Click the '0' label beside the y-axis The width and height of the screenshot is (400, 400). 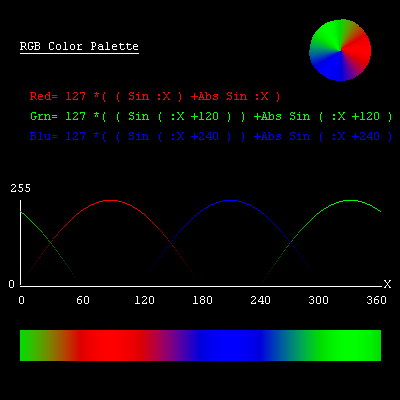(x=12, y=284)
